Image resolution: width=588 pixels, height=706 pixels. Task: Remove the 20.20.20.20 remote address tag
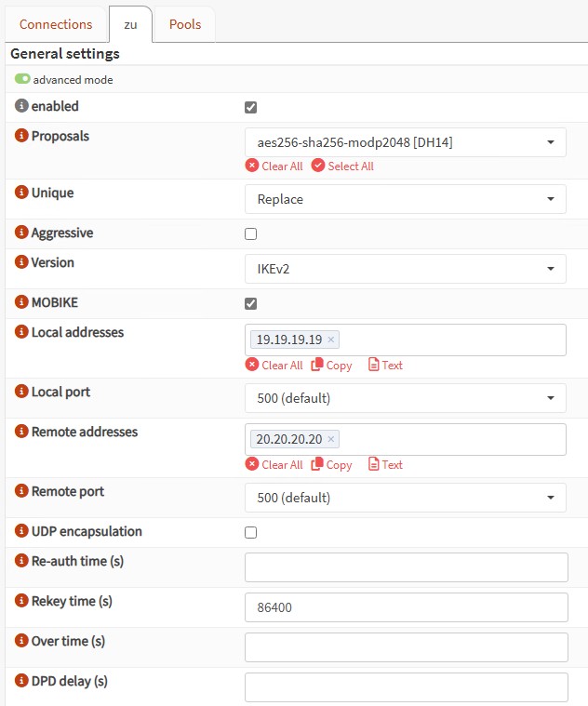coord(331,439)
